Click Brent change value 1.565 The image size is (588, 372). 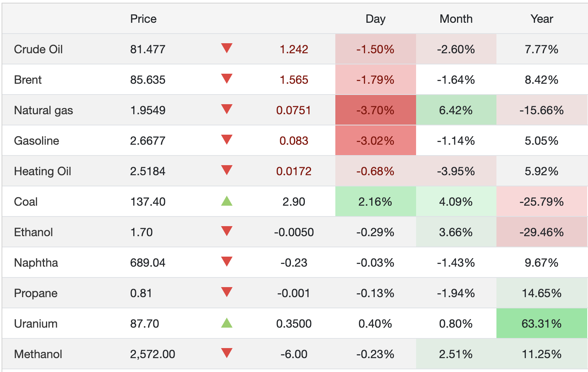point(294,80)
